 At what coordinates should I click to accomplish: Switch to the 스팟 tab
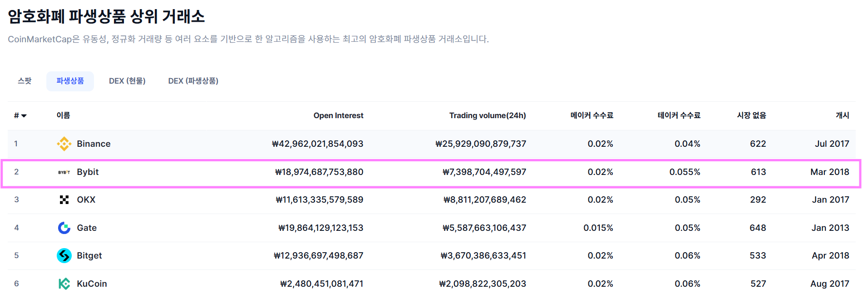pos(25,81)
